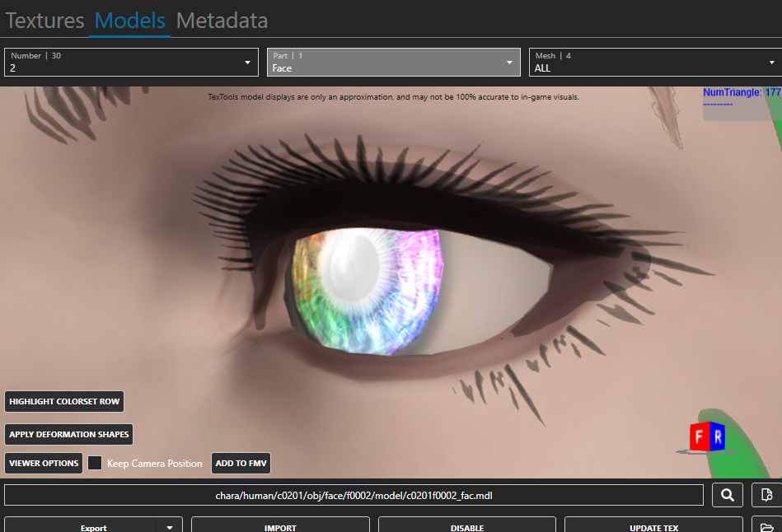The height and width of the screenshot is (532, 782).
Task: Click the magnifying glass search icon
Action: click(728, 494)
